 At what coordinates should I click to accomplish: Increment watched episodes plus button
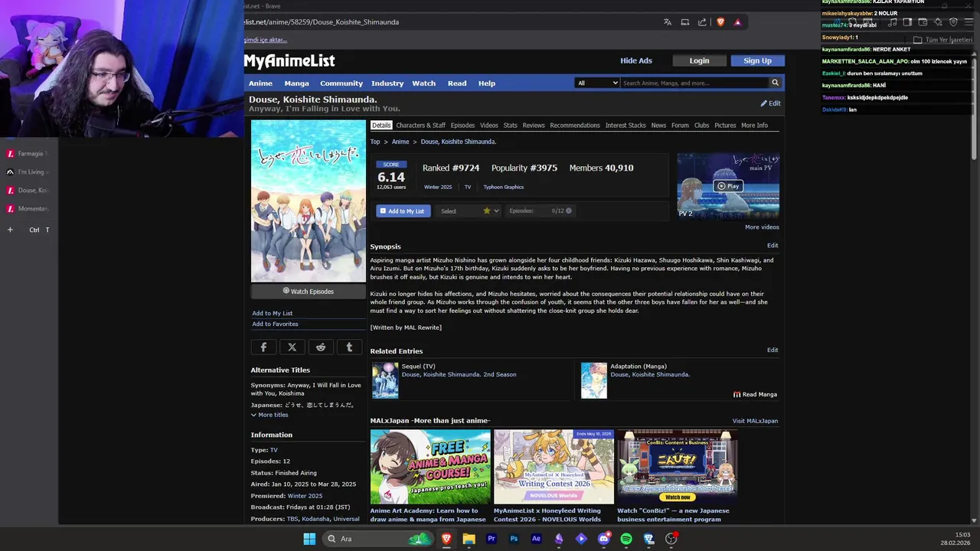[x=568, y=210]
